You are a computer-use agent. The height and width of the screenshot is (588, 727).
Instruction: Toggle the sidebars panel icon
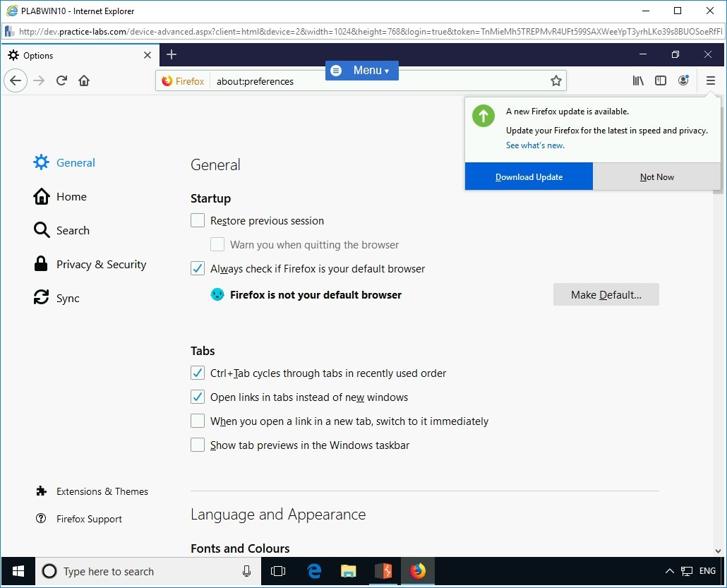[x=661, y=80]
